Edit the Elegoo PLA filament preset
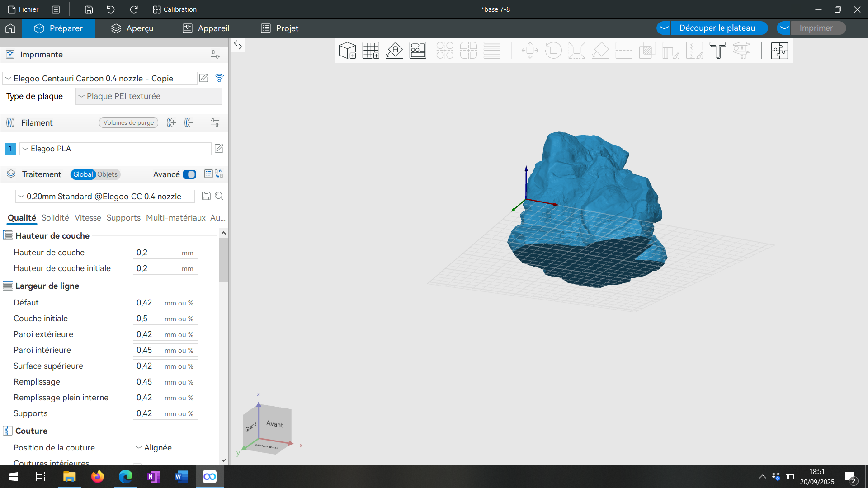This screenshot has width=868, height=488. [219, 149]
